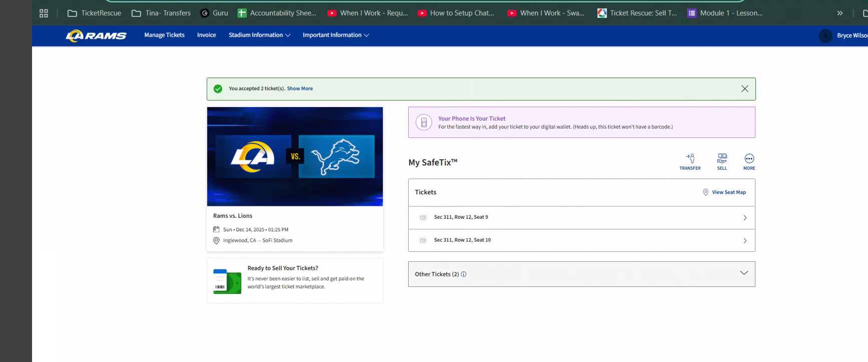
Task: Click Show More in the accepted tickets banner
Action: pos(300,89)
